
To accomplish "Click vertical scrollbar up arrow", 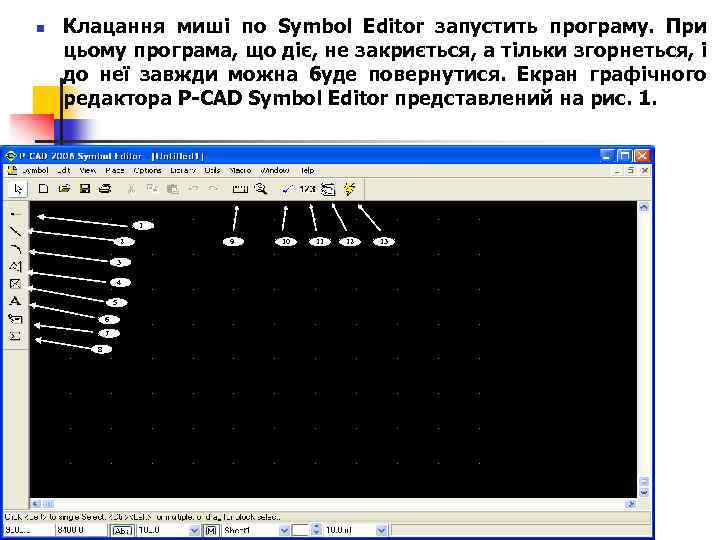I will [x=644, y=208].
